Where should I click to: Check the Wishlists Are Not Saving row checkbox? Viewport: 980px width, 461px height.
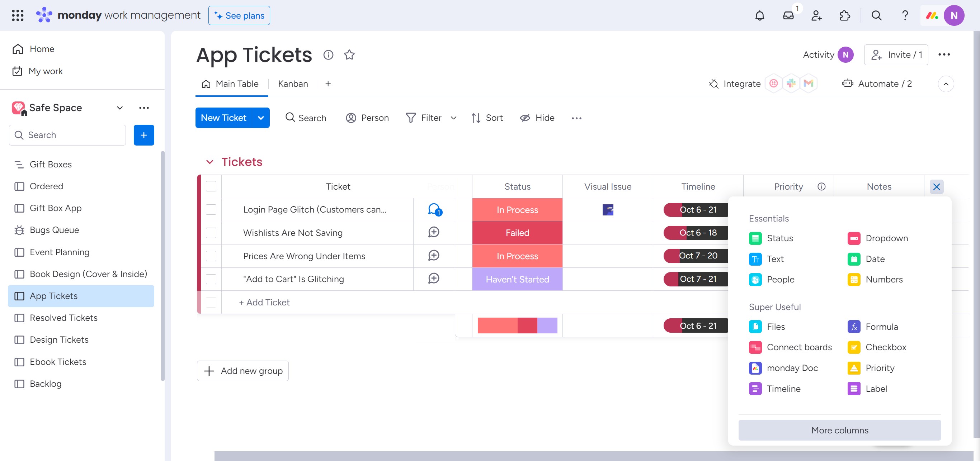pyautogui.click(x=211, y=233)
